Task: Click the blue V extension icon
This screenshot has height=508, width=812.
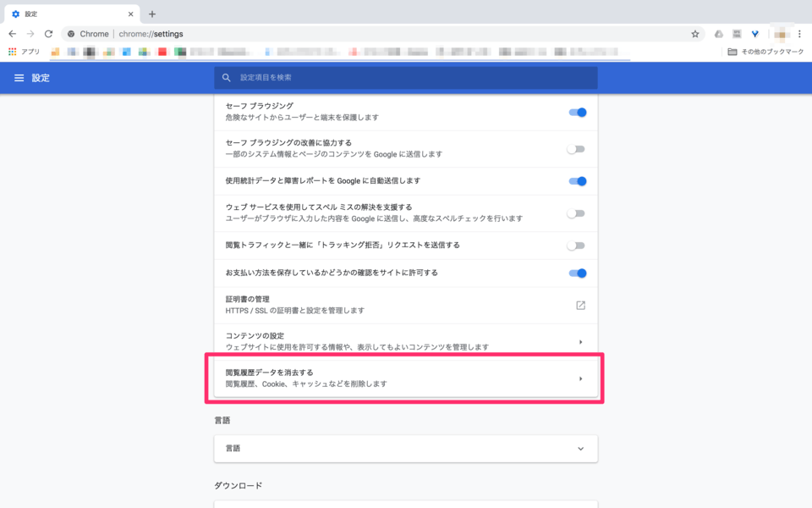Action: click(x=754, y=34)
